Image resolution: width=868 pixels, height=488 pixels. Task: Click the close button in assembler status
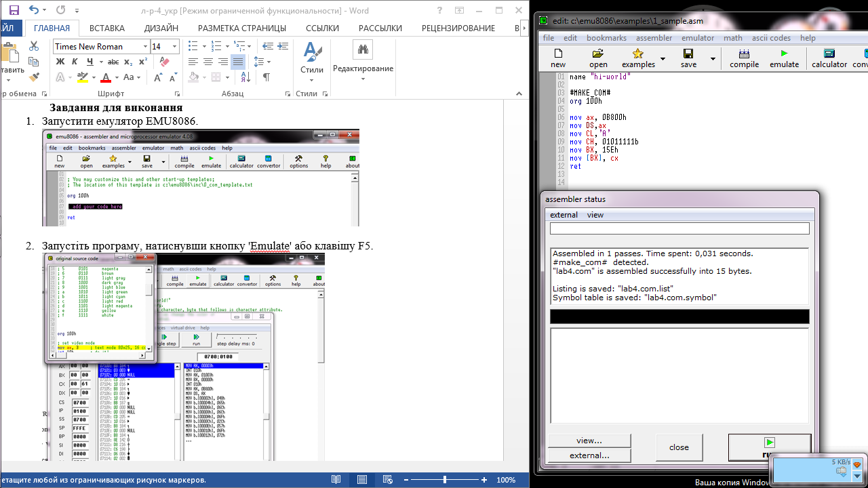pos(679,447)
